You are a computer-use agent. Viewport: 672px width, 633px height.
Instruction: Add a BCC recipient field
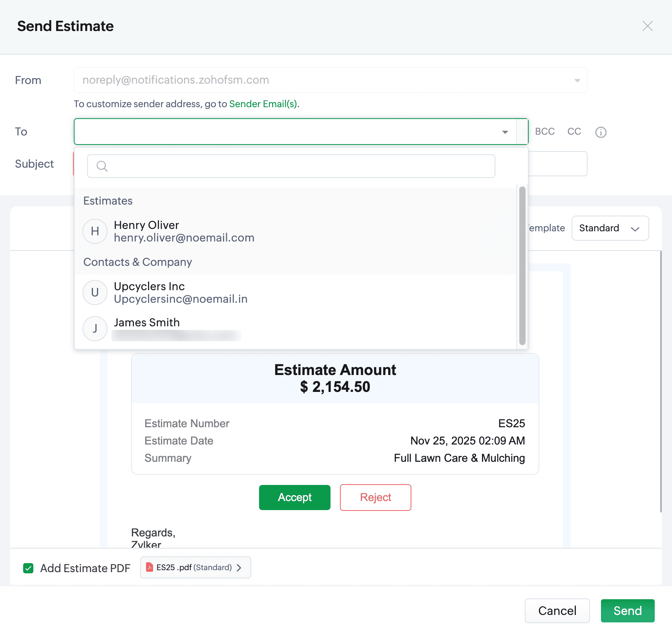545,132
